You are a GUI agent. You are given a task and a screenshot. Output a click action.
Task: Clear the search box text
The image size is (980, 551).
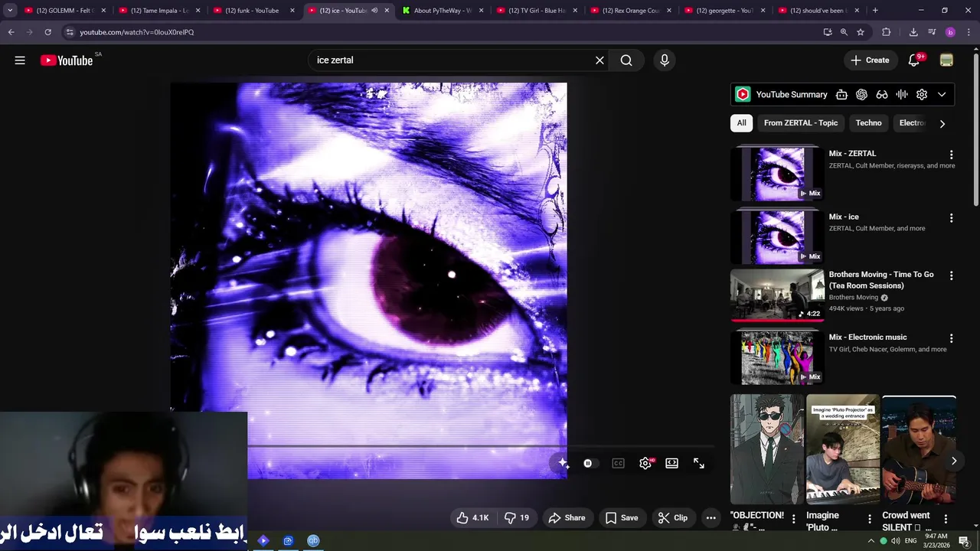pos(599,60)
